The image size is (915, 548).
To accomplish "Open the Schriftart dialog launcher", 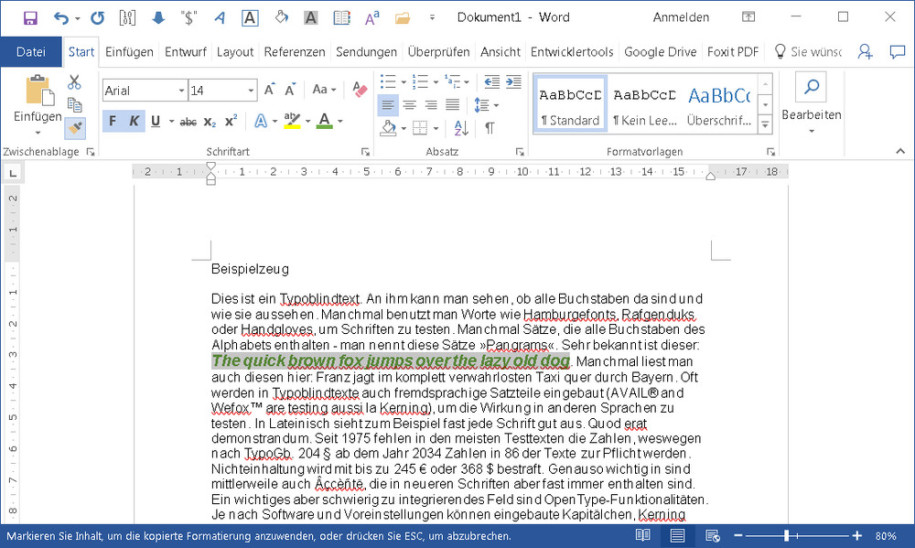I will tap(365, 152).
